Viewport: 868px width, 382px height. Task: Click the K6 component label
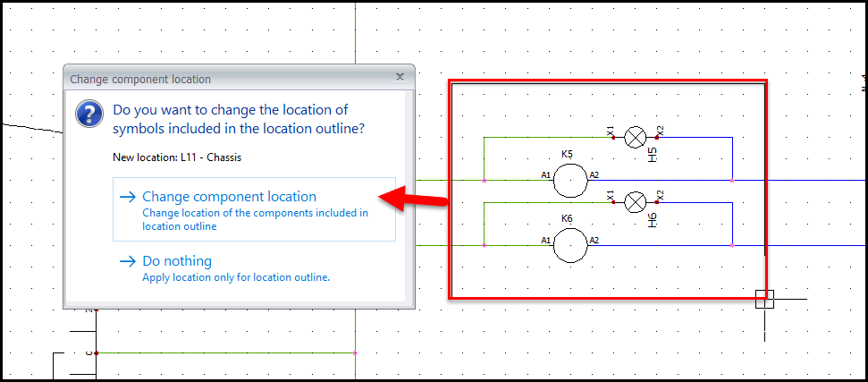click(567, 218)
